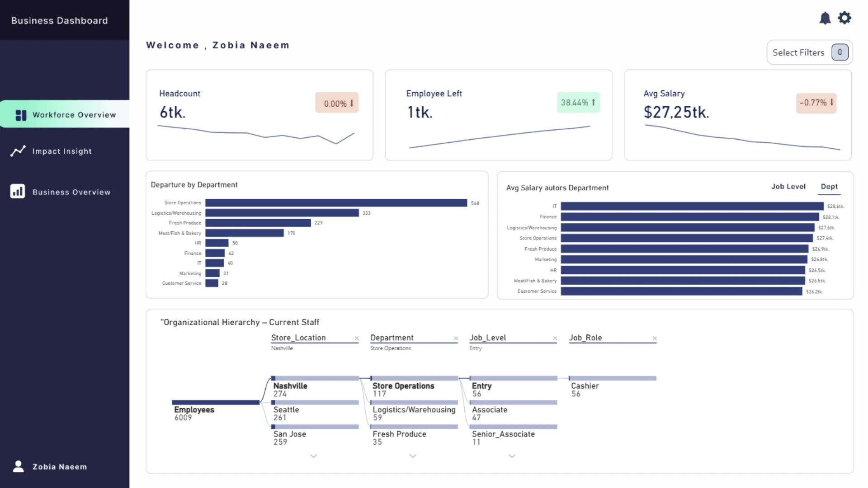Remove Job_Level hierarchy level via X icon
Image resolution: width=868 pixels, height=488 pixels.
point(555,338)
